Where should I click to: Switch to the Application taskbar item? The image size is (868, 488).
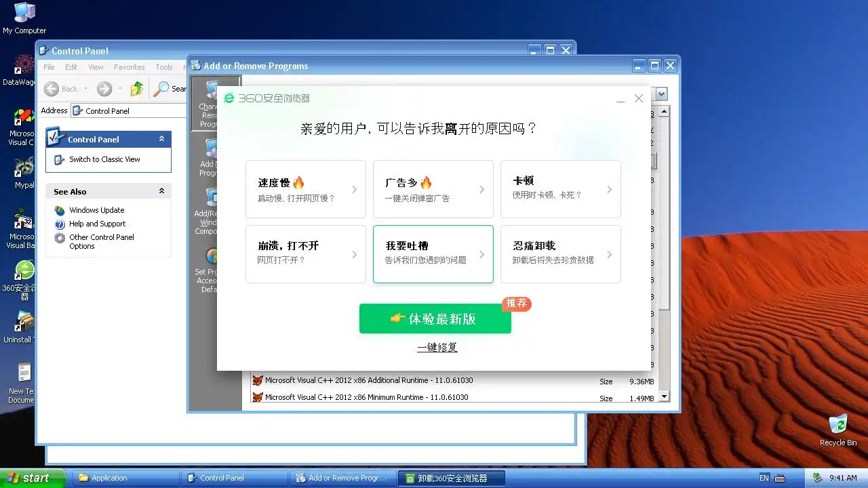click(x=125, y=478)
